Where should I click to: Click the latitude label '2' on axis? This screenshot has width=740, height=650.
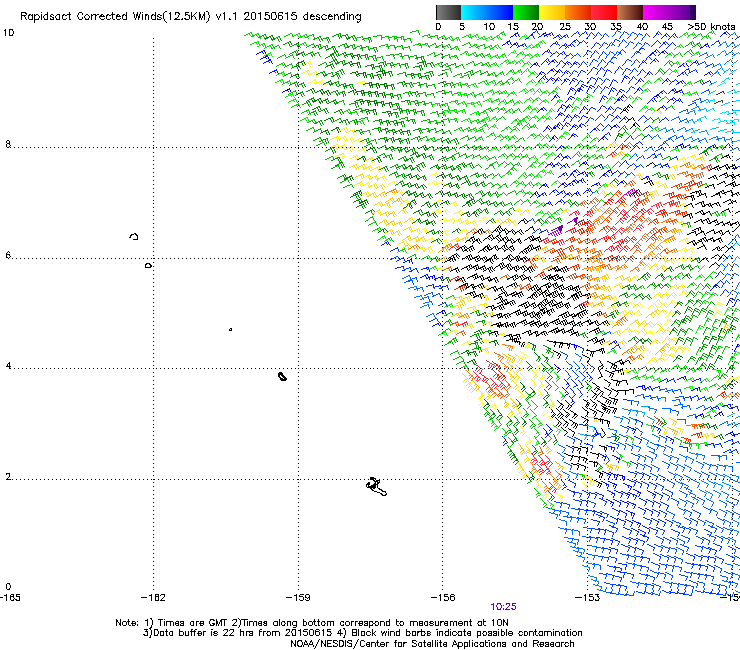[8, 477]
